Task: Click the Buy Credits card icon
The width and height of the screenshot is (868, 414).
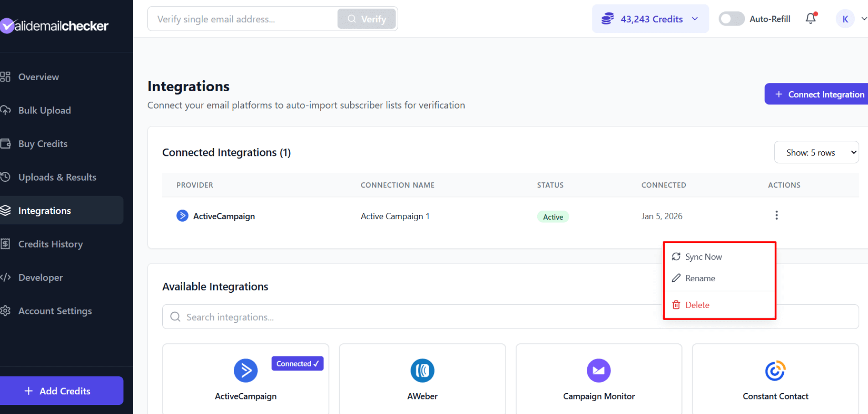Action: pyautogui.click(x=6, y=143)
